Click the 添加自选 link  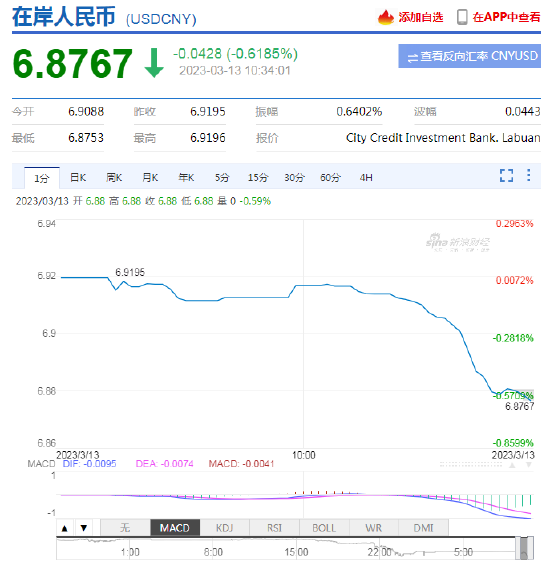point(421,17)
